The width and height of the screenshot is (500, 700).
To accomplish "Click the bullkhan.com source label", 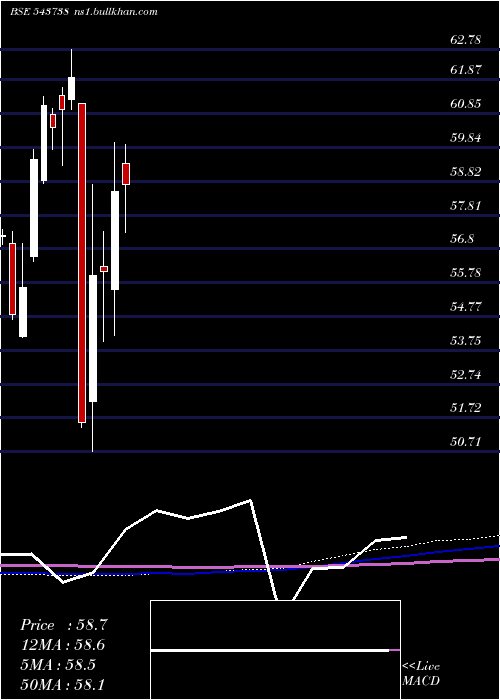I will (x=115, y=12).
